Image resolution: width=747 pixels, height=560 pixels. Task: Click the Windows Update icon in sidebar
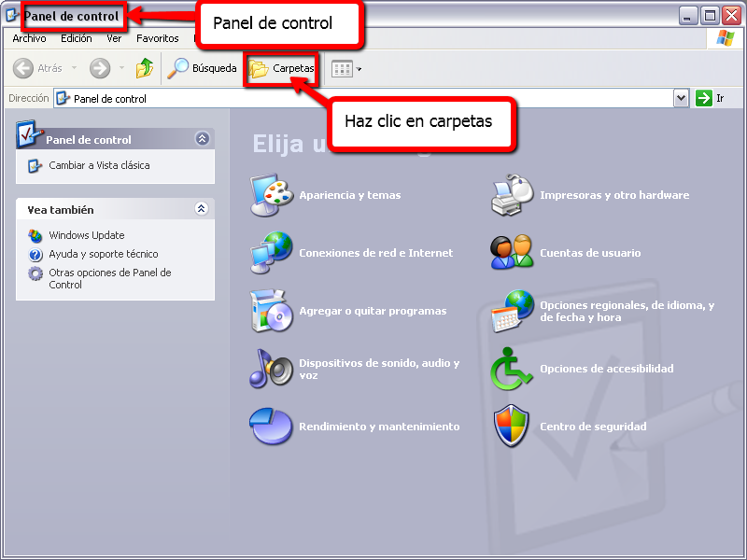35,235
